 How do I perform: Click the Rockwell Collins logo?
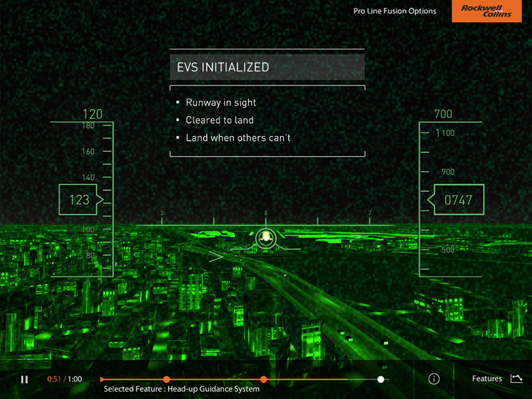486,11
